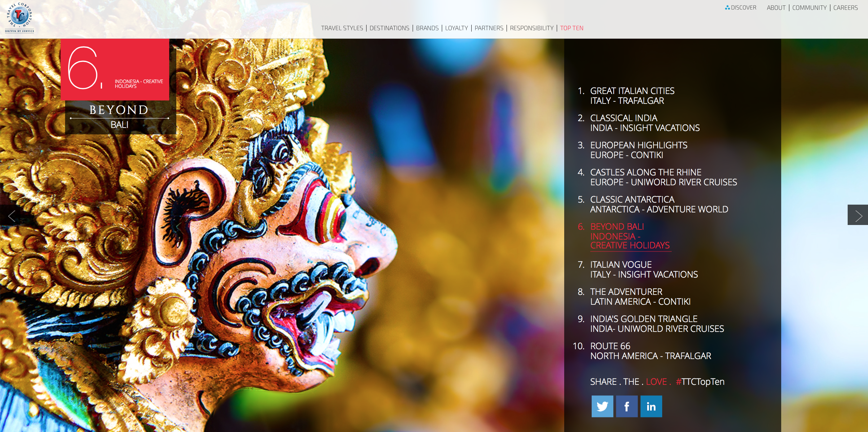Select the Top Ten menu item

pyautogui.click(x=572, y=28)
